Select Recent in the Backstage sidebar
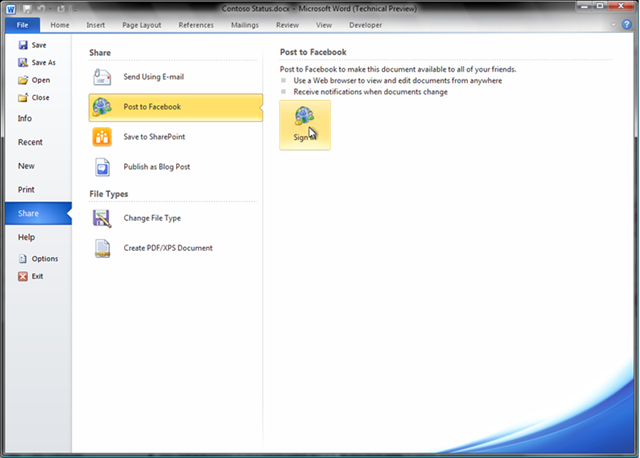Viewport: 640px width, 458px height. tap(30, 142)
